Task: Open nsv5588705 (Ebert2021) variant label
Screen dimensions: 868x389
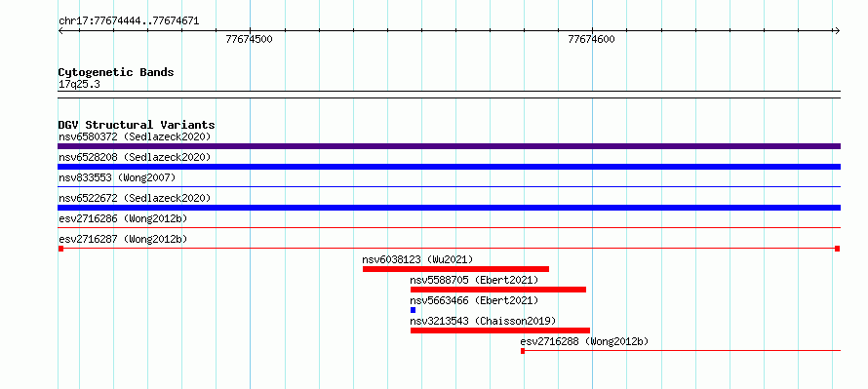Action: coord(474,280)
